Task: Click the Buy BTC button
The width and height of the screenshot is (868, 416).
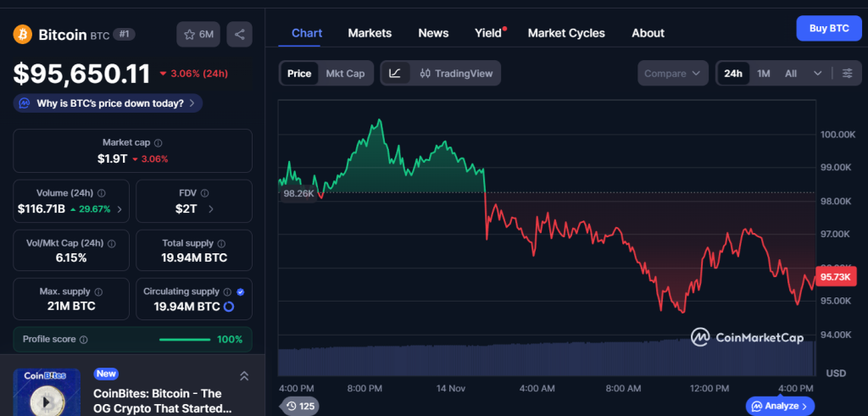Action: pos(828,28)
